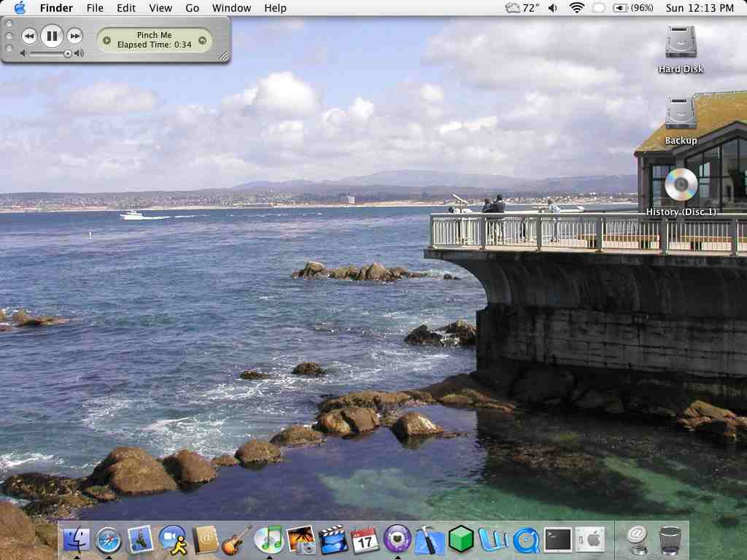Viewport: 747px width, 560px height.
Task: Open the Trash in the Dock
Action: [x=670, y=540]
